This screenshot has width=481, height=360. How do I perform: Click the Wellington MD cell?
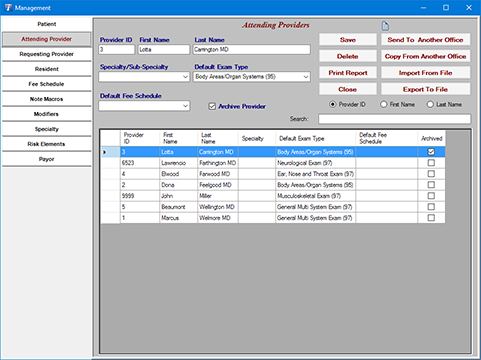pyautogui.click(x=217, y=207)
